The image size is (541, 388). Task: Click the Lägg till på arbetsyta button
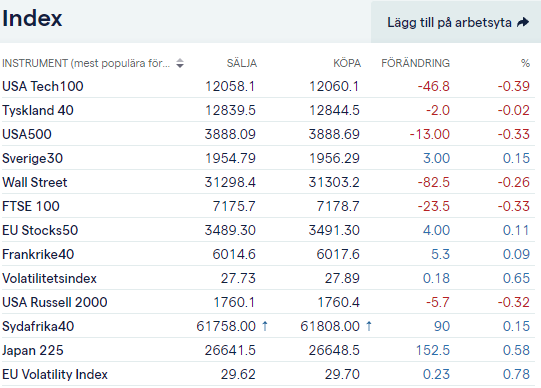point(456,22)
